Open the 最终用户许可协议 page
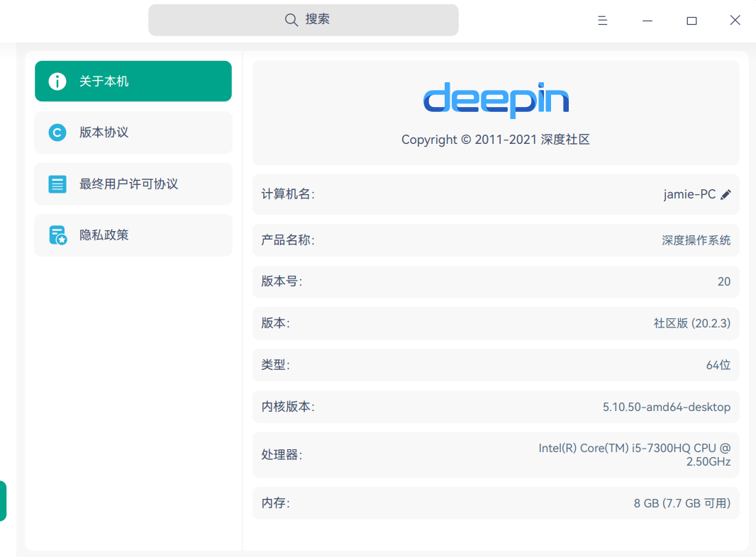This screenshot has width=756, height=557. [x=133, y=184]
